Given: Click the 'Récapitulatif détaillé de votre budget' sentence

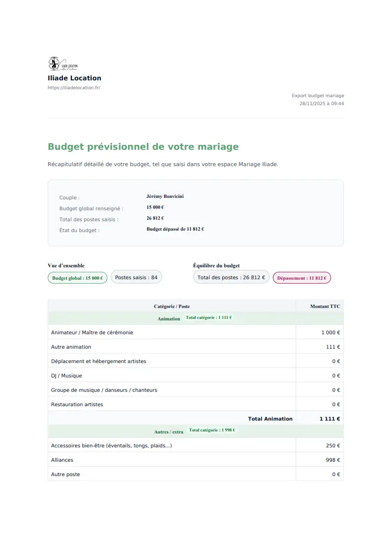Looking at the screenshot, I should click(x=163, y=164).
